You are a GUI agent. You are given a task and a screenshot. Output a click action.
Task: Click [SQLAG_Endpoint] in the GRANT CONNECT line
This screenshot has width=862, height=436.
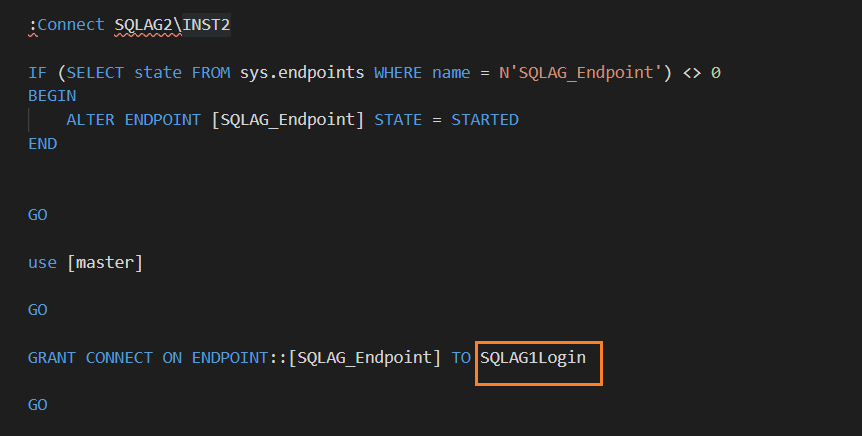tap(364, 358)
